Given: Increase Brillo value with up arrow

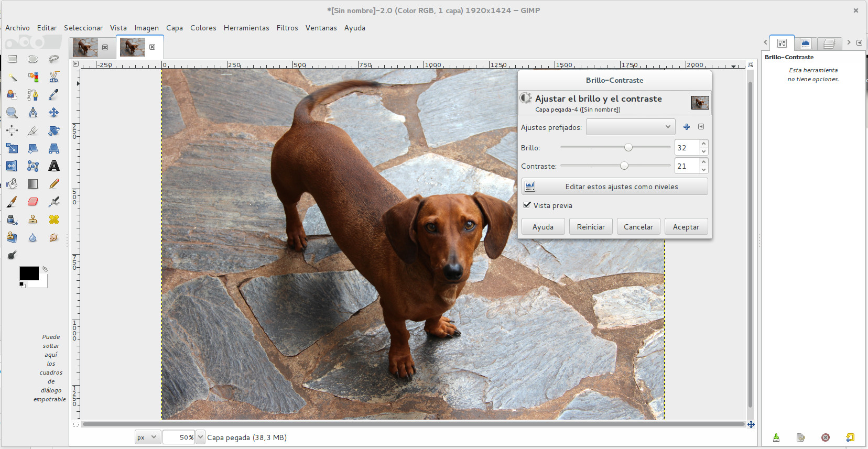Looking at the screenshot, I should click(x=703, y=144).
